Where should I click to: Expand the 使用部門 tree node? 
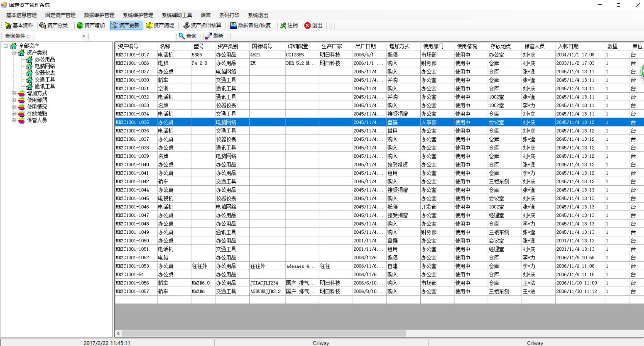14,100
